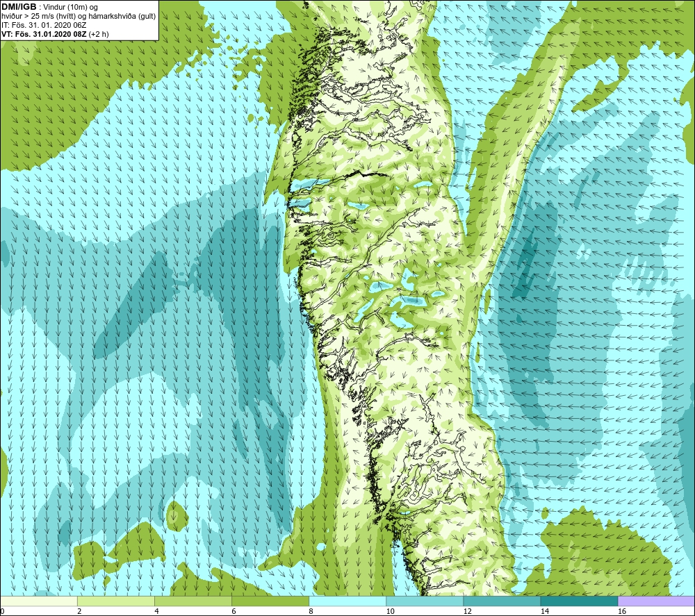Click the turquoise 10–12 m/s legend swatch
The height and width of the screenshot is (616, 695).
[x=425, y=601]
